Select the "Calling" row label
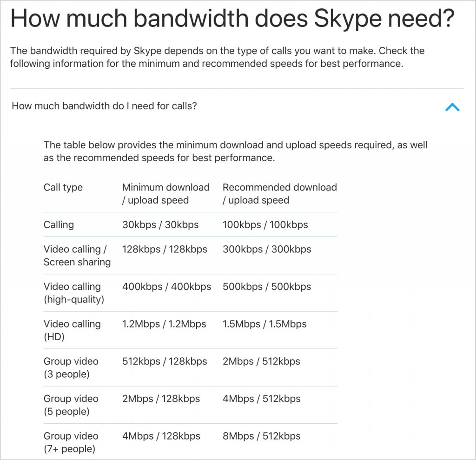 coord(59,225)
